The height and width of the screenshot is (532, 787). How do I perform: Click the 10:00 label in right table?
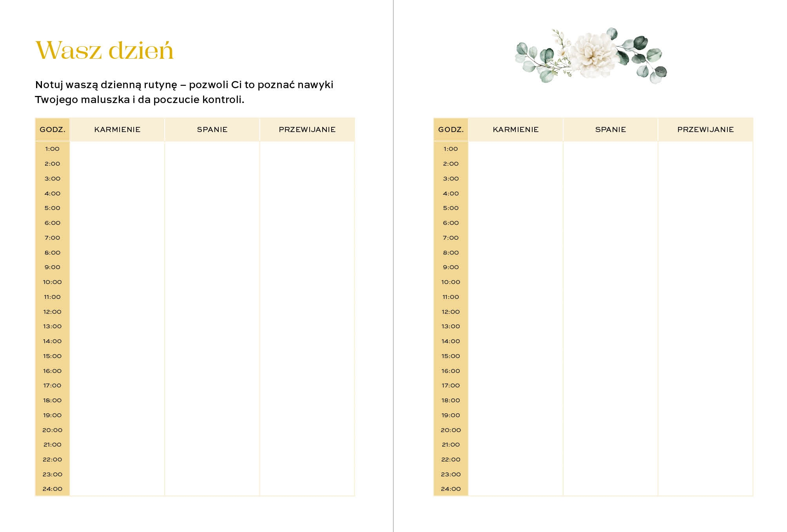(x=451, y=282)
